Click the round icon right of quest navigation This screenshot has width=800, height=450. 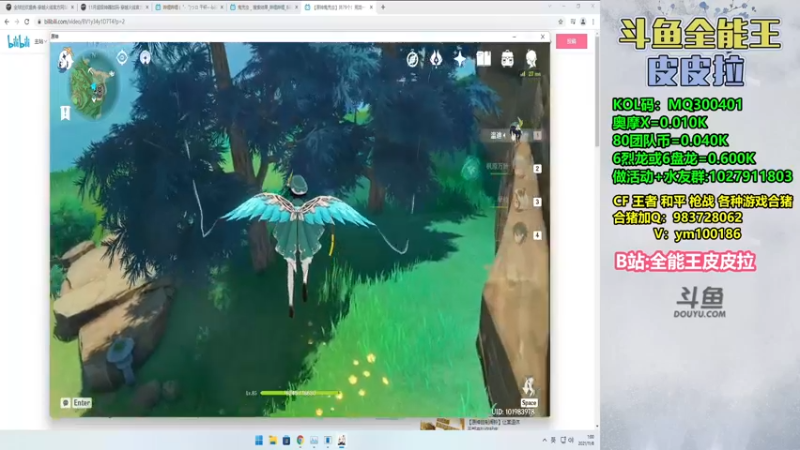click(145, 58)
